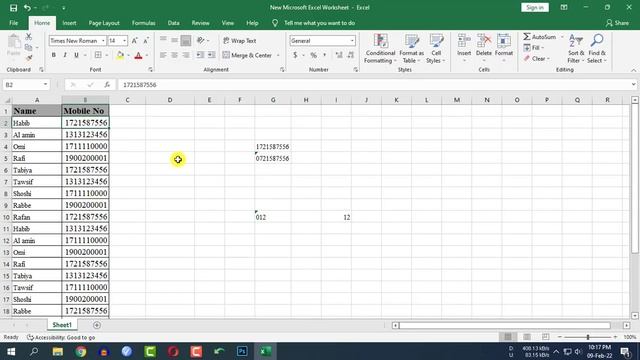Open Format as Table
This screenshot has width=640, height=360.
click(x=411, y=49)
